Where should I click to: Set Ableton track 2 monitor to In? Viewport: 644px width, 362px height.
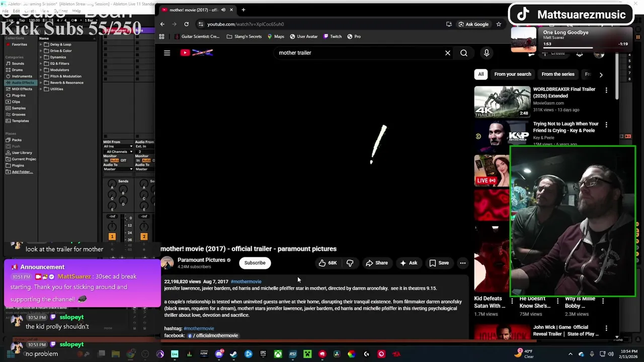(138, 160)
